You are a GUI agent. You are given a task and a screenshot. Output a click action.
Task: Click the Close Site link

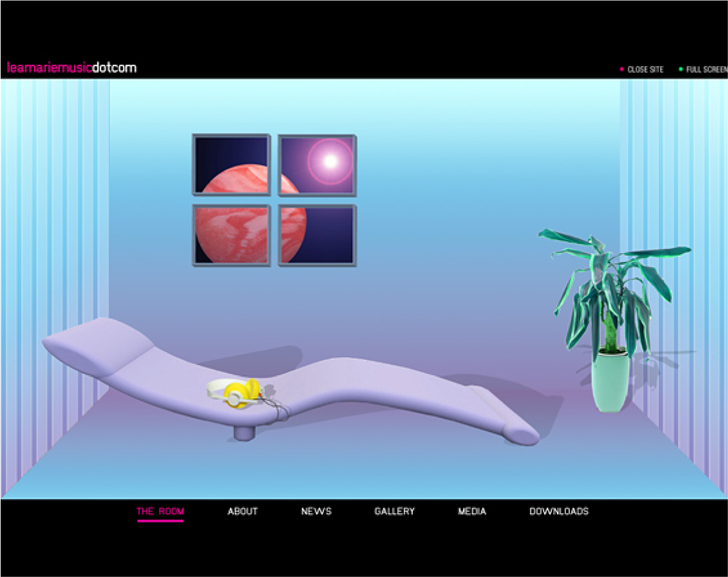click(645, 69)
